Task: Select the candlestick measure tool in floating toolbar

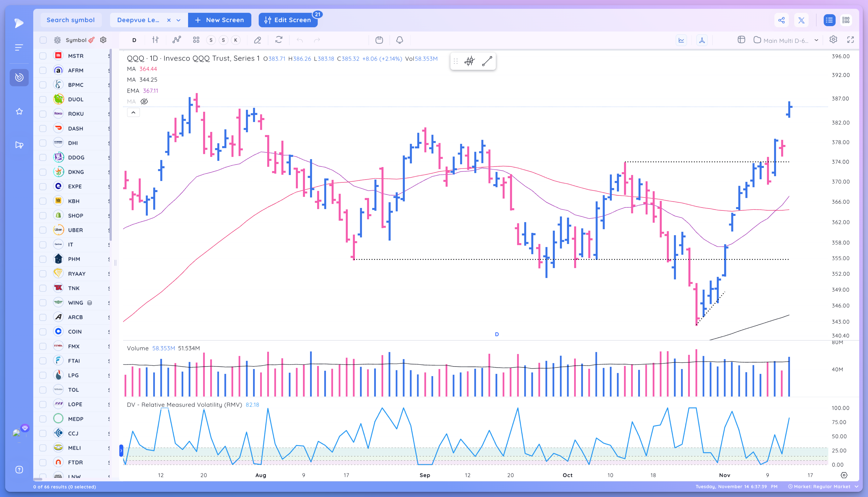Action: [470, 61]
